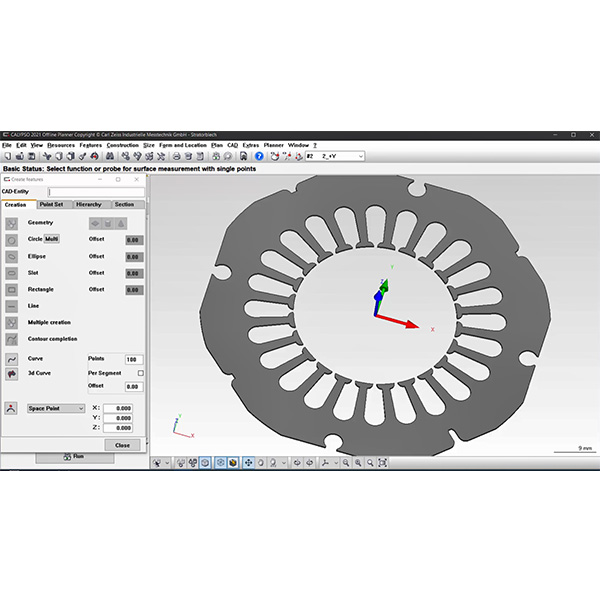Open the coordinate axis view dropdown arrow

click(329, 463)
